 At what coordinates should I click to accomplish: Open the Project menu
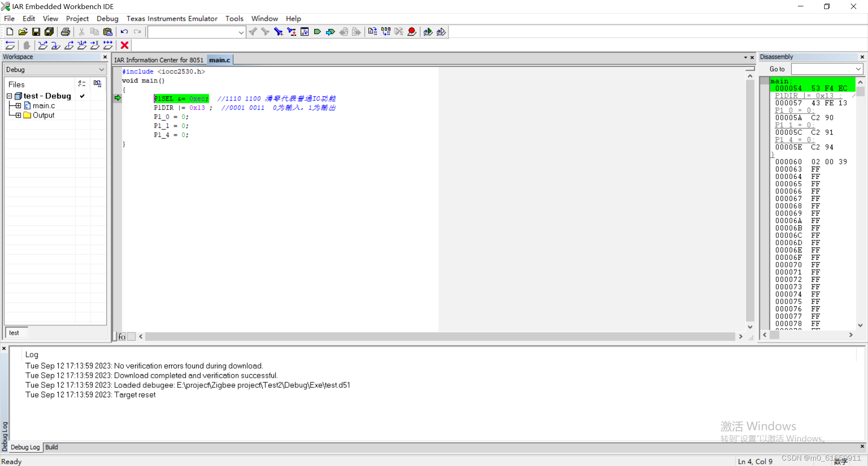(77, 19)
